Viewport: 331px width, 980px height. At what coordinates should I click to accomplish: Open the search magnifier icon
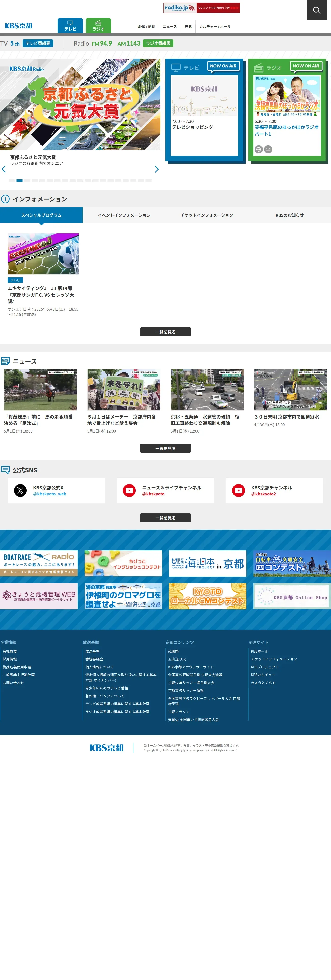pos(316,10)
